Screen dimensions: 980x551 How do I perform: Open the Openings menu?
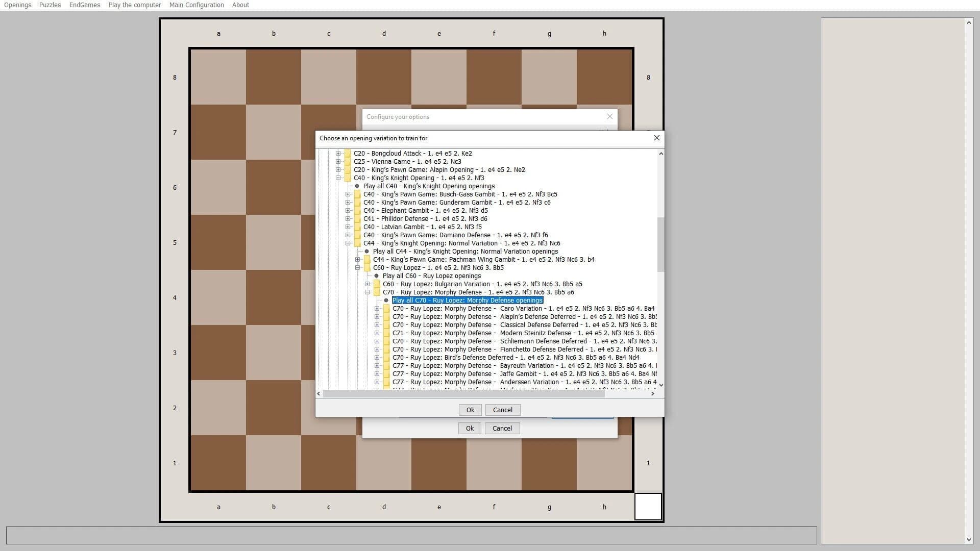click(x=18, y=5)
